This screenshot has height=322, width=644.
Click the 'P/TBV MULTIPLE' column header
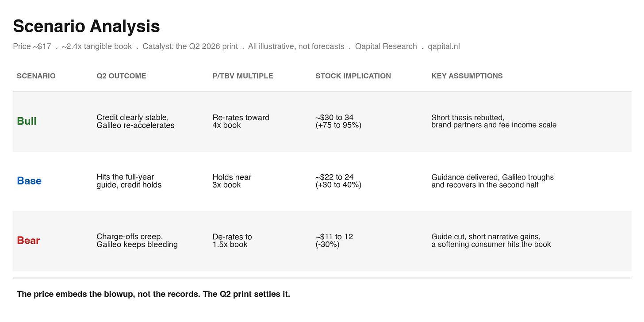coord(243,76)
